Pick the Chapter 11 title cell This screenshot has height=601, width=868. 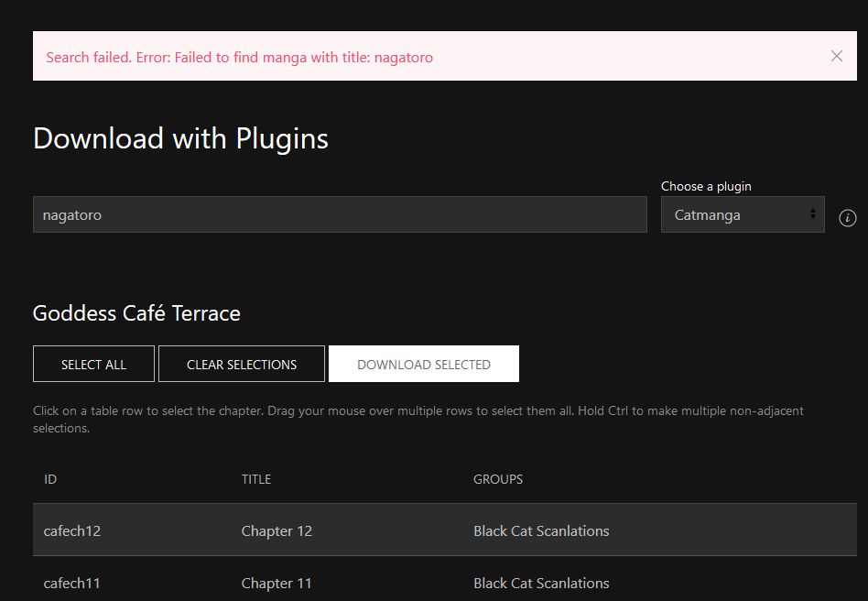tap(277, 584)
